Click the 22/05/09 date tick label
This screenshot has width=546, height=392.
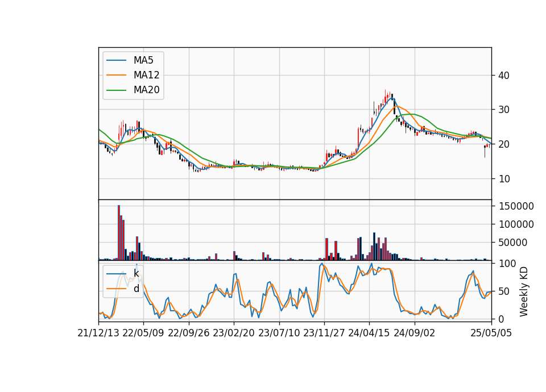point(143,333)
